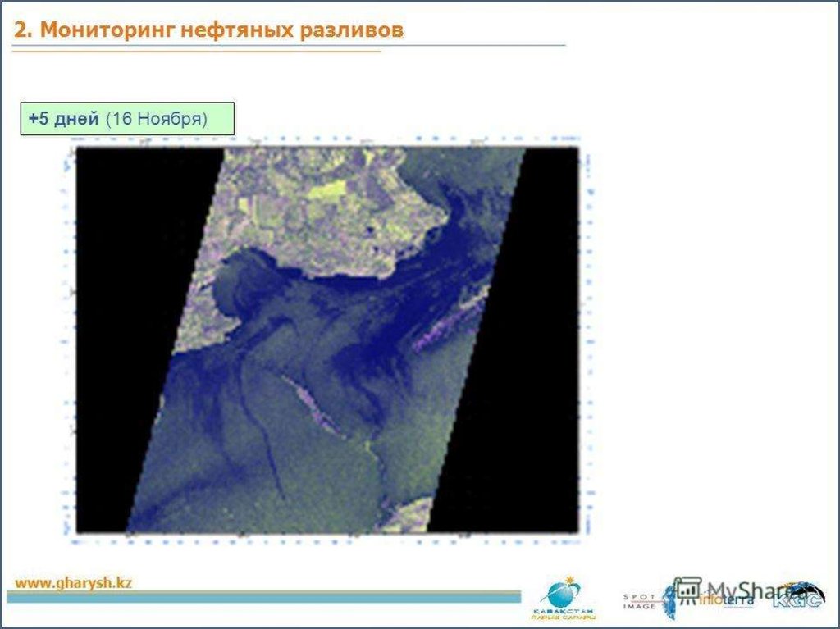
Task: Click the '+5 дней (16 Ноября)' date label
Action: [127, 119]
